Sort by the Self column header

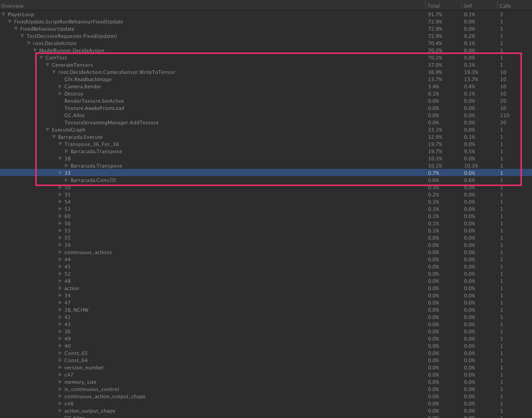tap(468, 6)
